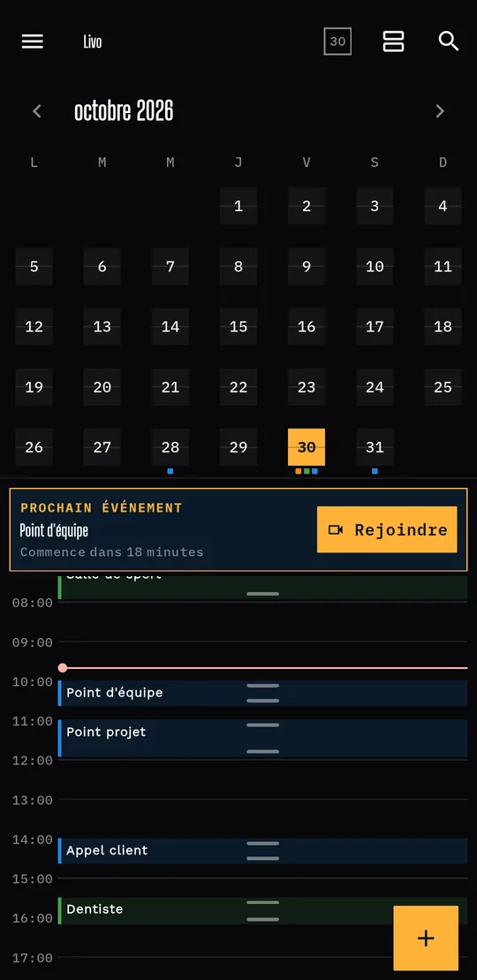Click the Rejoindre video call button
477x980 pixels.
tap(387, 529)
